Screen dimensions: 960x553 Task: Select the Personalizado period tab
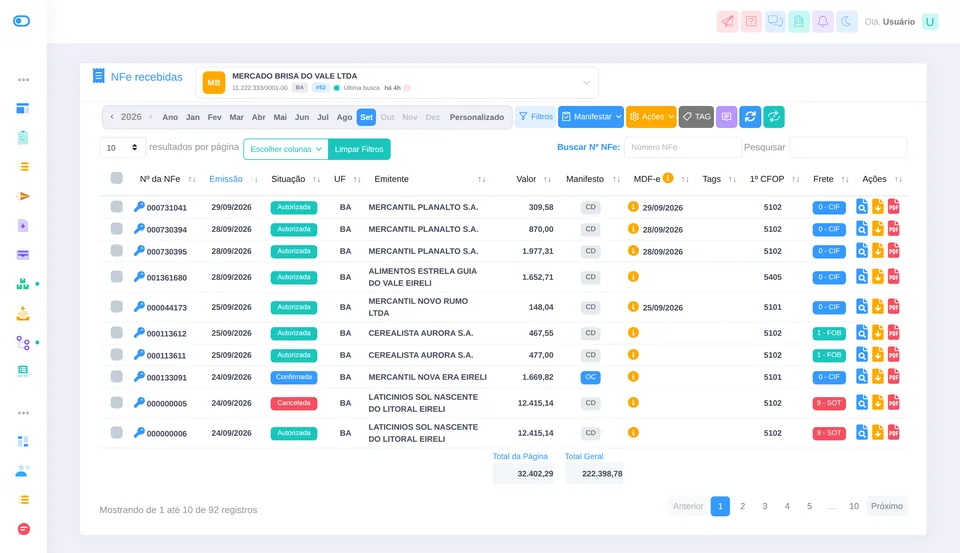tap(476, 117)
